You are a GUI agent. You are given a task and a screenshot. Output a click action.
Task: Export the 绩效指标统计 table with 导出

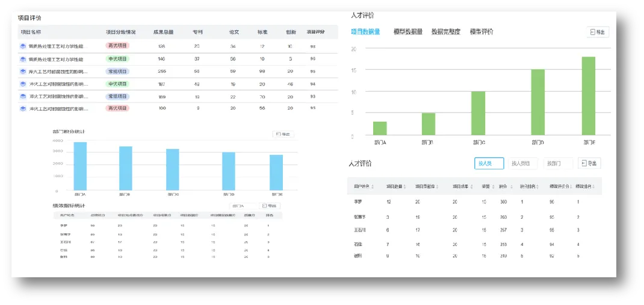pos(271,206)
